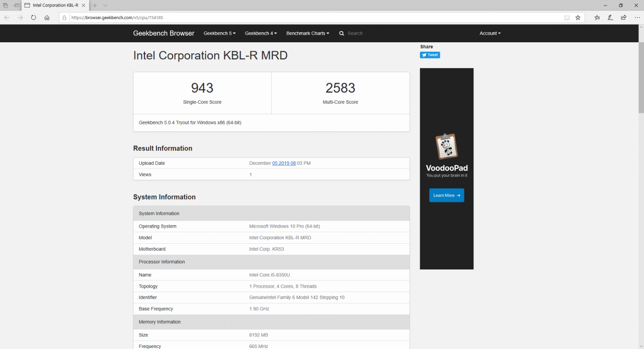
Task: Select Geekbench 5.0.4 Tryout version text
Action: point(190,122)
